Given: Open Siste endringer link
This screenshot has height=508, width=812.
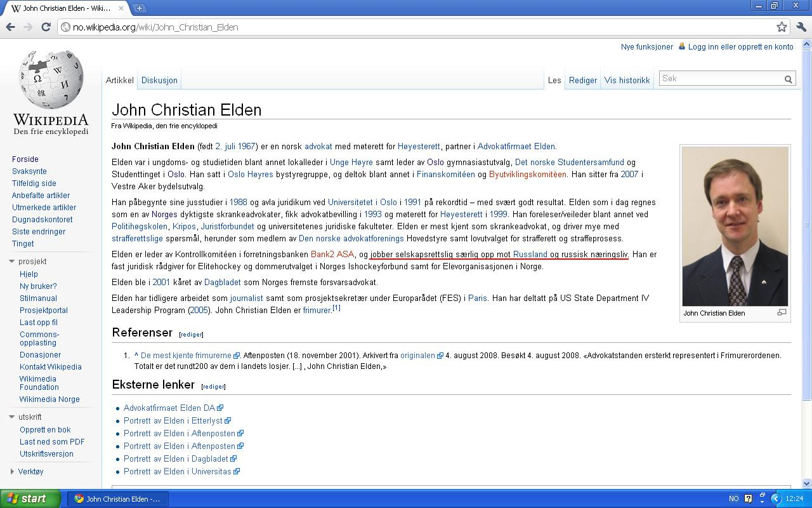Looking at the screenshot, I should 39,232.
